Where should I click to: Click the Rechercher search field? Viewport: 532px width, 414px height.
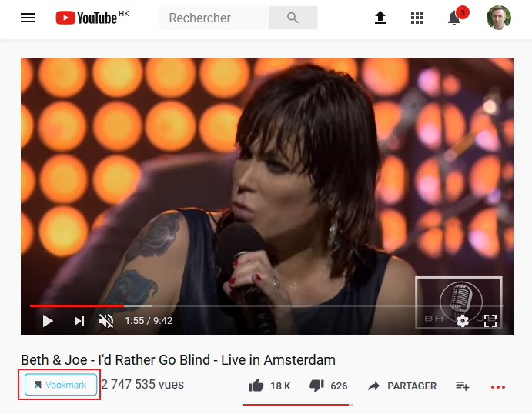coord(214,18)
